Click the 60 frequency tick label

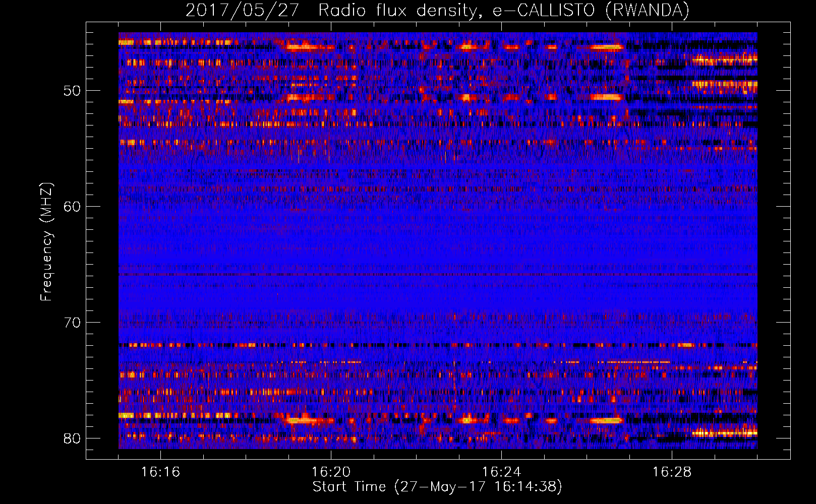[x=72, y=207]
